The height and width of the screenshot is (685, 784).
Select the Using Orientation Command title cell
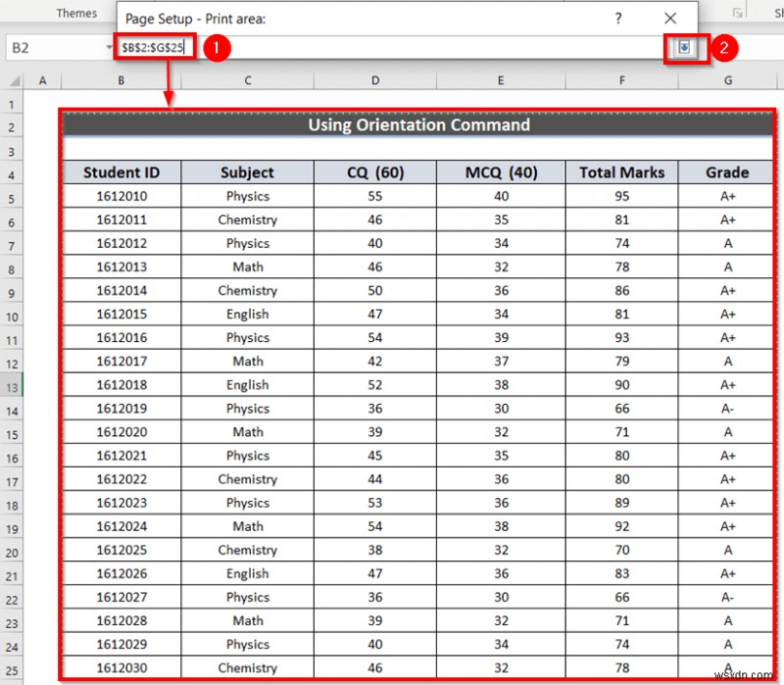[x=418, y=125]
